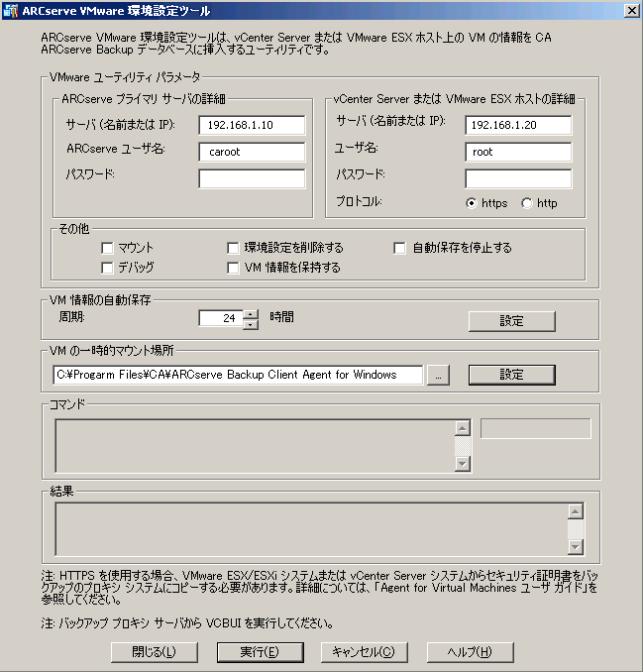Image resolution: width=643 pixels, height=672 pixels.
Task: Click the 実行(E) button
Action: (260, 652)
